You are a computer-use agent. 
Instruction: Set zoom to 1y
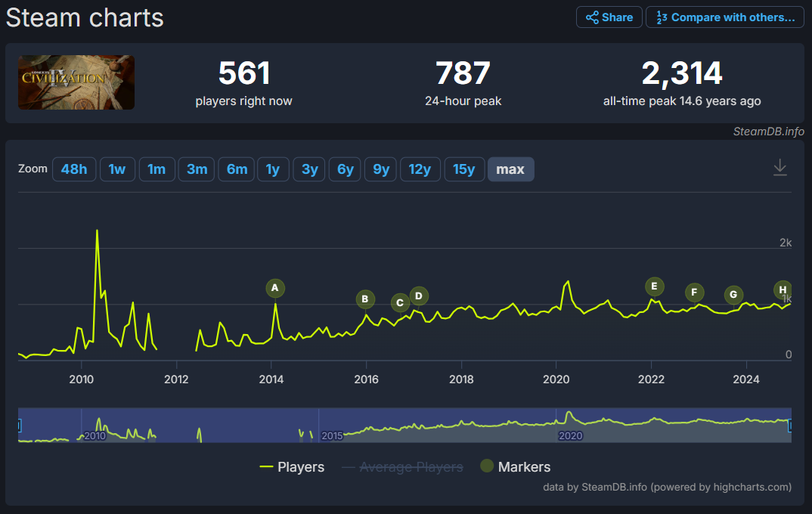(273, 169)
